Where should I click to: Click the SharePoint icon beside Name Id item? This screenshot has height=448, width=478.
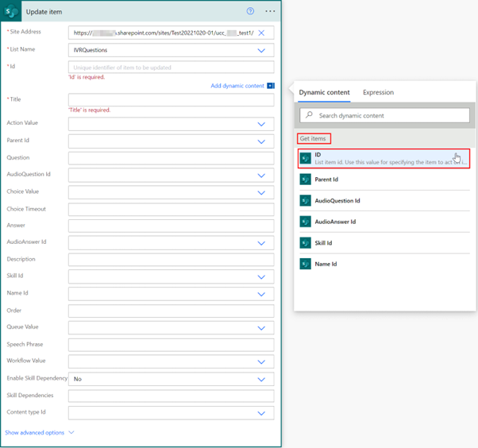click(x=305, y=264)
